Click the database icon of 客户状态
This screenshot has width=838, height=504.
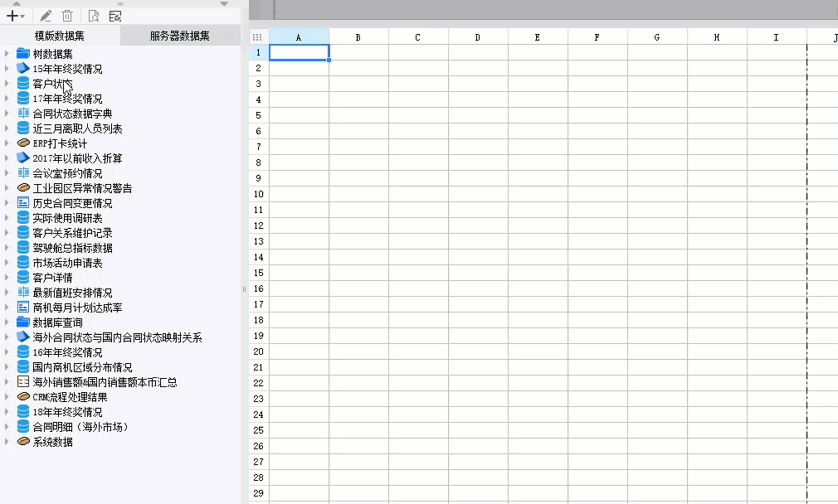(23, 83)
